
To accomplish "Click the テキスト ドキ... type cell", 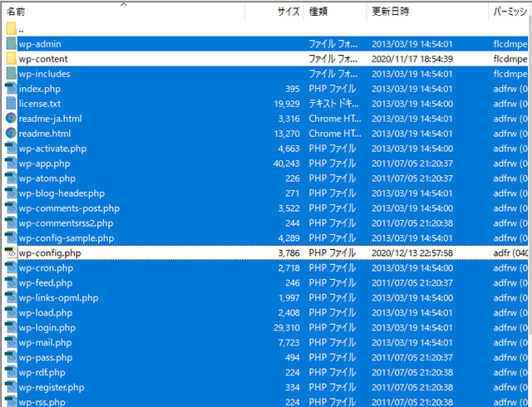I will pos(334,104).
